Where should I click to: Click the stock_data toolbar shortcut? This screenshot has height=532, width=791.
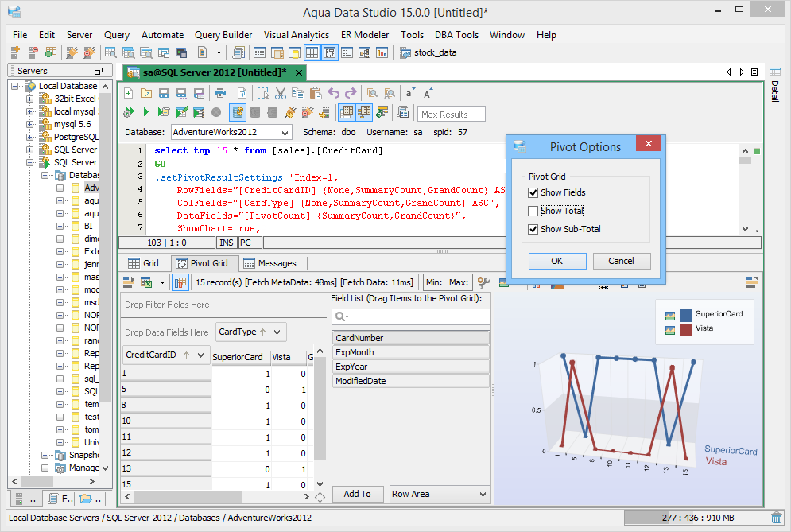[428, 52]
